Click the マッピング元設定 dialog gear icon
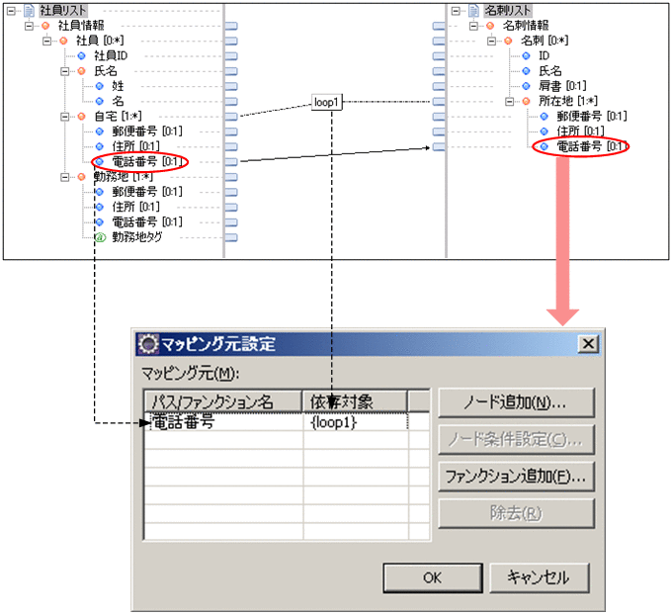This screenshot has height=616, width=672. [148, 344]
